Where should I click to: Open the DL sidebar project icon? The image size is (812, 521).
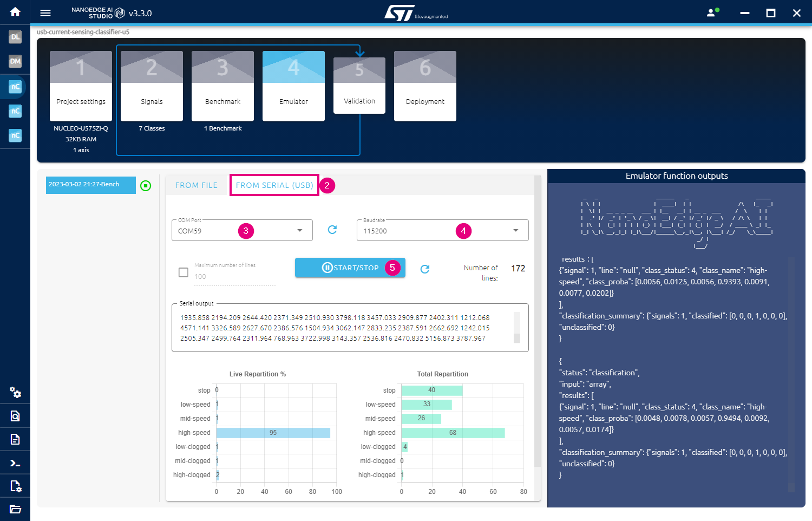pyautogui.click(x=15, y=37)
